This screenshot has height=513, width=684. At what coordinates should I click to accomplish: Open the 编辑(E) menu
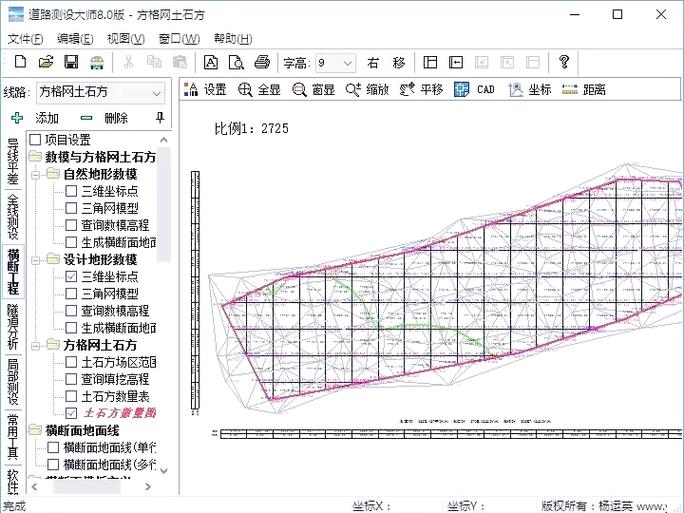(x=75, y=39)
